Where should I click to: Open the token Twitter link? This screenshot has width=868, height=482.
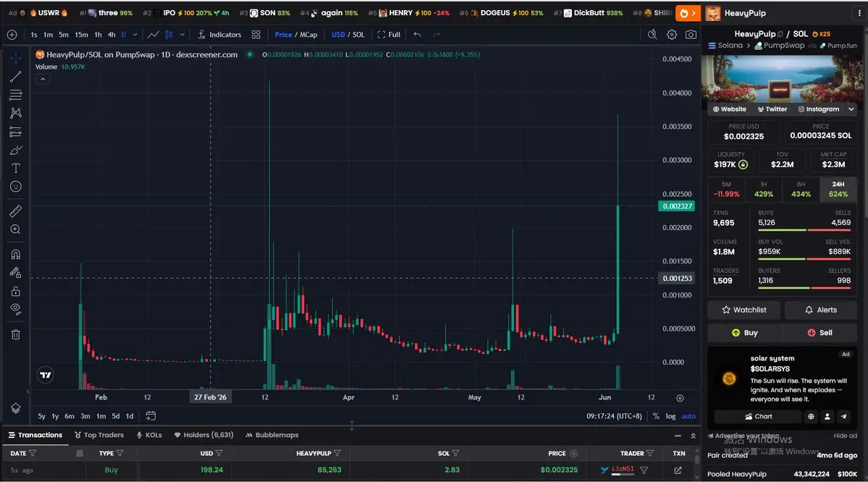(x=772, y=109)
